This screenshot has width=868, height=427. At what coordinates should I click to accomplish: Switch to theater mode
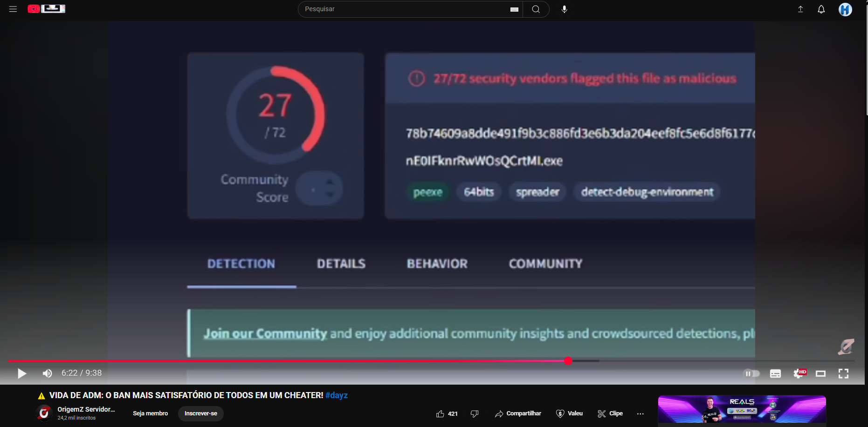pos(821,373)
